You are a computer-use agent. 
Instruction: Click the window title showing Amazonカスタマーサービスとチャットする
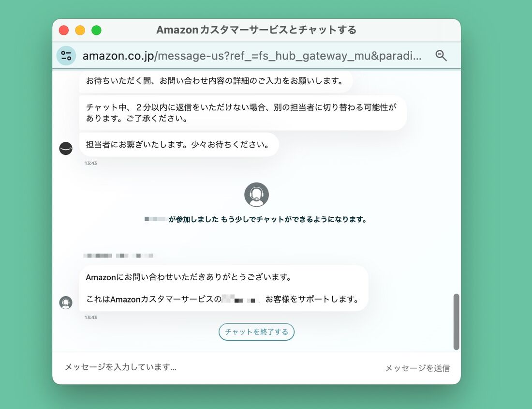click(x=256, y=30)
